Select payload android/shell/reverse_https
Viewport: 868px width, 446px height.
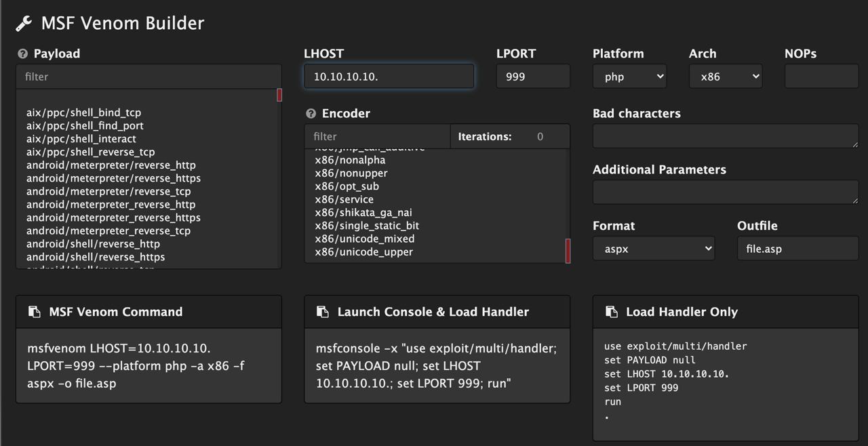pos(96,257)
